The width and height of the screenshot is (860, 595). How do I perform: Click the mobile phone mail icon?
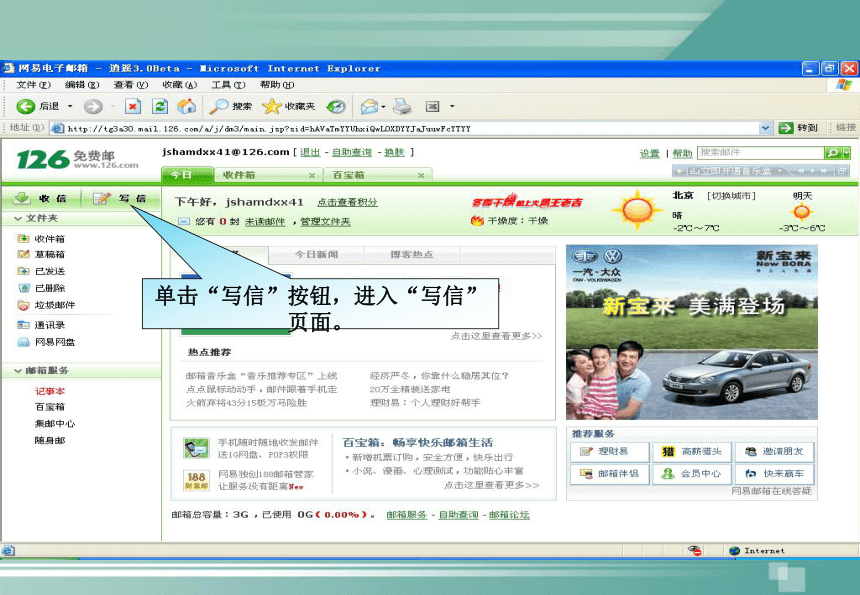click(x=196, y=449)
